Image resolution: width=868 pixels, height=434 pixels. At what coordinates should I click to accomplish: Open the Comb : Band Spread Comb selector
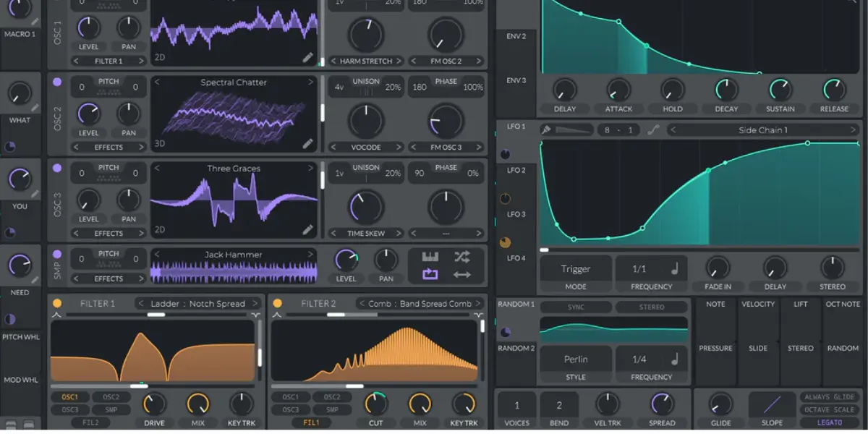[x=420, y=304]
